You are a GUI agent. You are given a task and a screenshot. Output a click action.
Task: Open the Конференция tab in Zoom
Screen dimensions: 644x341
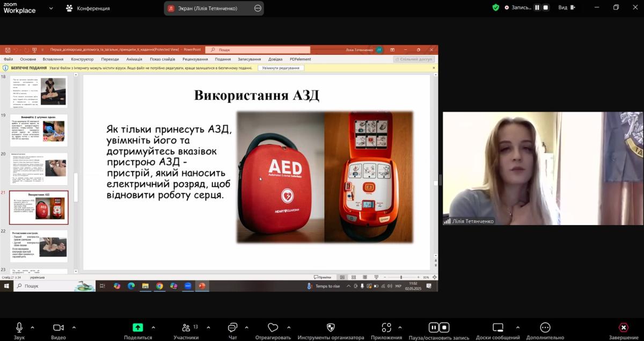[x=88, y=8]
